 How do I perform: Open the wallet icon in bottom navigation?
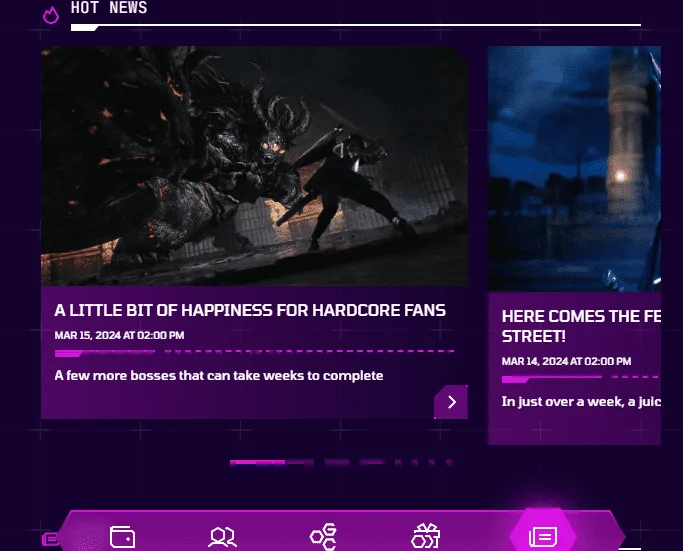(x=122, y=537)
